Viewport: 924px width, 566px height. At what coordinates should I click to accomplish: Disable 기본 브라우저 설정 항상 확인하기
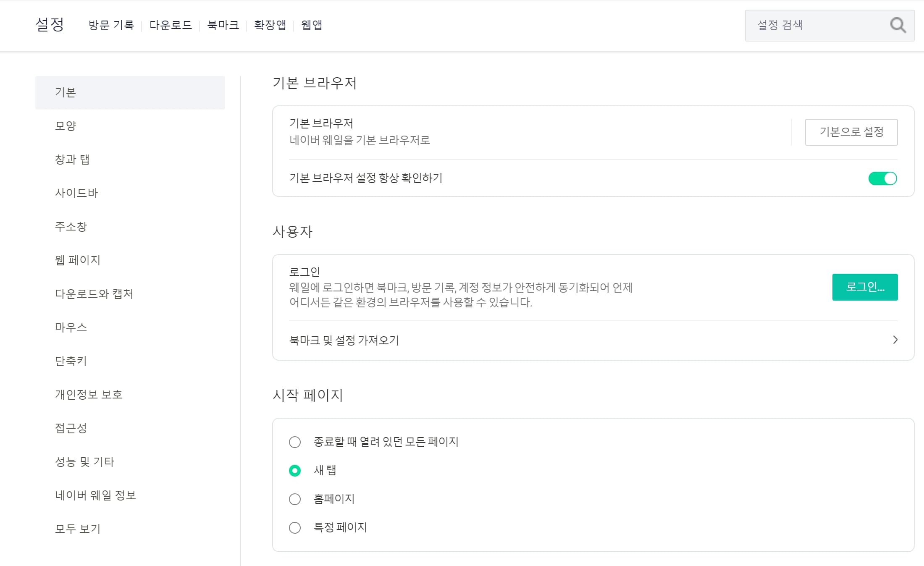point(883,178)
